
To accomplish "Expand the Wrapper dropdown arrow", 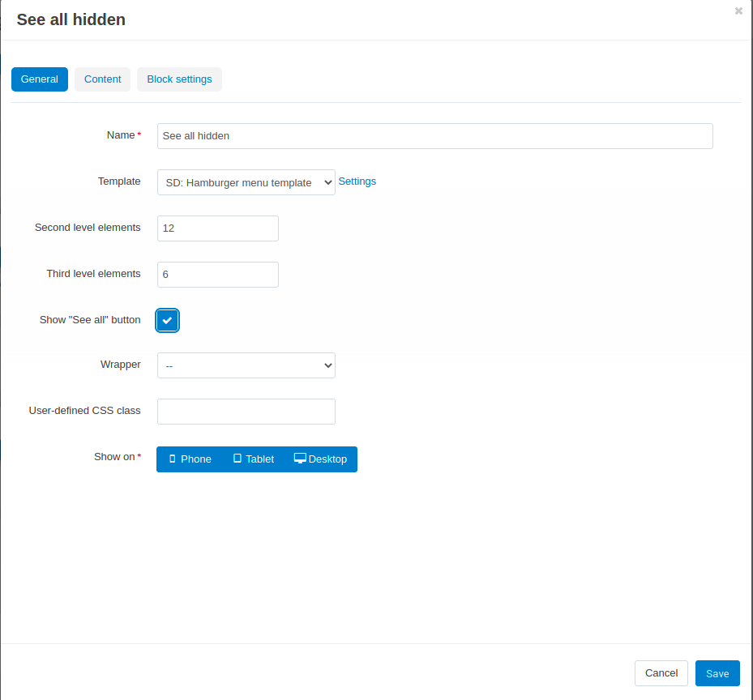I will pyautogui.click(x=328, y=365).
